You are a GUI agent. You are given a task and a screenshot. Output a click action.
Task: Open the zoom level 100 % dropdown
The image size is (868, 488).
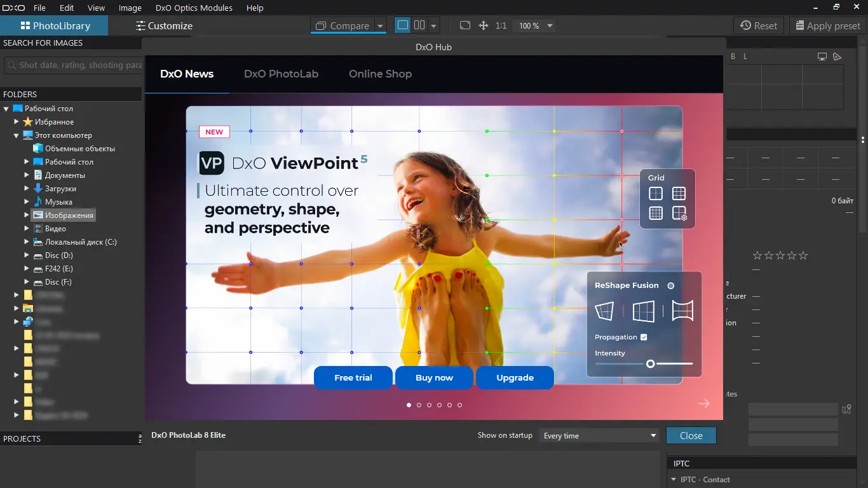[x=550, y=26]
